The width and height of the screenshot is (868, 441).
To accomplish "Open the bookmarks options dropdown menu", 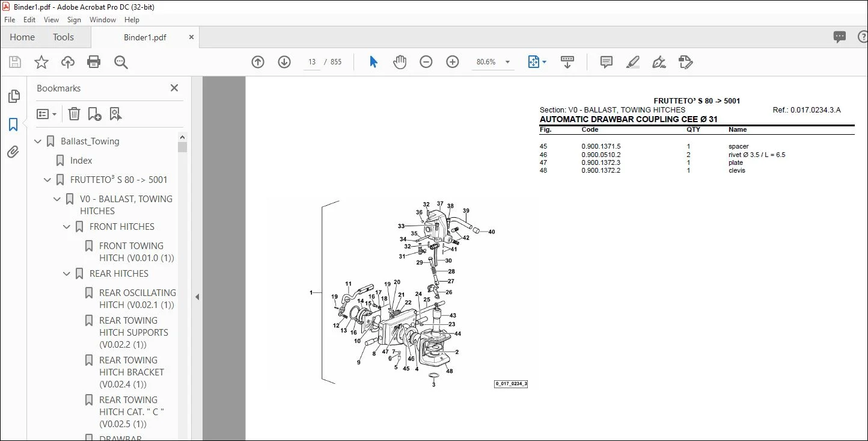I will pyautogui.click(x=46, y=114).
